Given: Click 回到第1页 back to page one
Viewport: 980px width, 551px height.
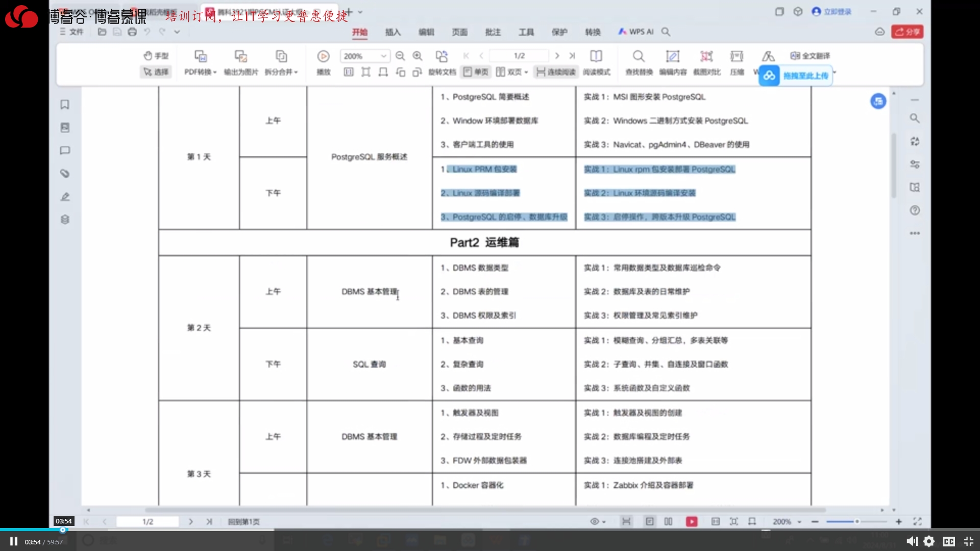Looking at the screenshot, I should (x=243, y=521).
